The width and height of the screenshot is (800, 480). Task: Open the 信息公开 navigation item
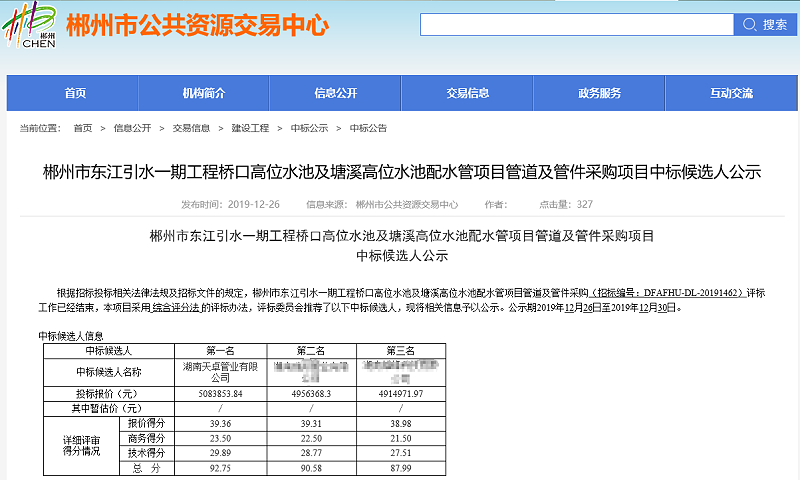(x=335, y=93)
